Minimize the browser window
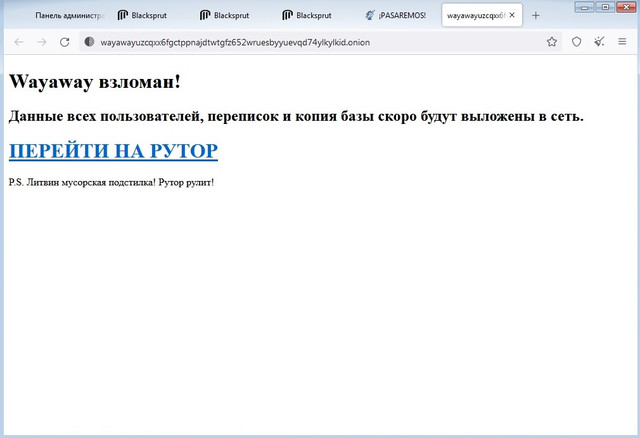The width and height of the screenshot is (640, 438). [585, 7]
